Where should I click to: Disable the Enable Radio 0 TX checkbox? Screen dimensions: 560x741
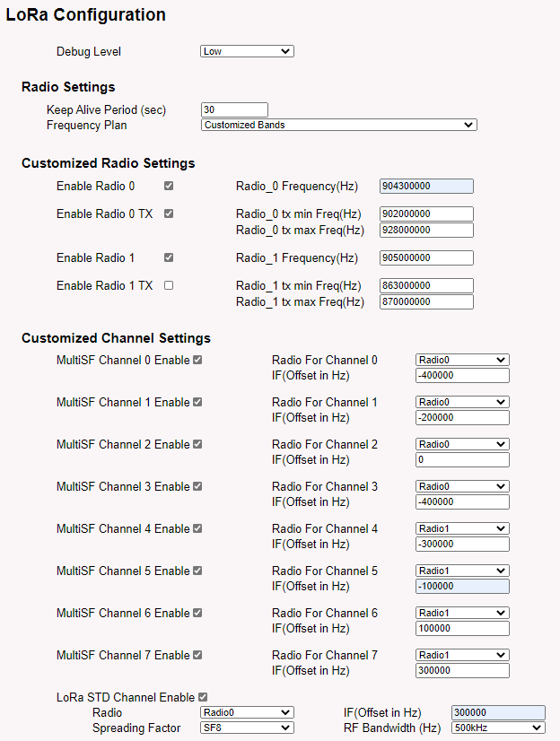coord(169,214)
